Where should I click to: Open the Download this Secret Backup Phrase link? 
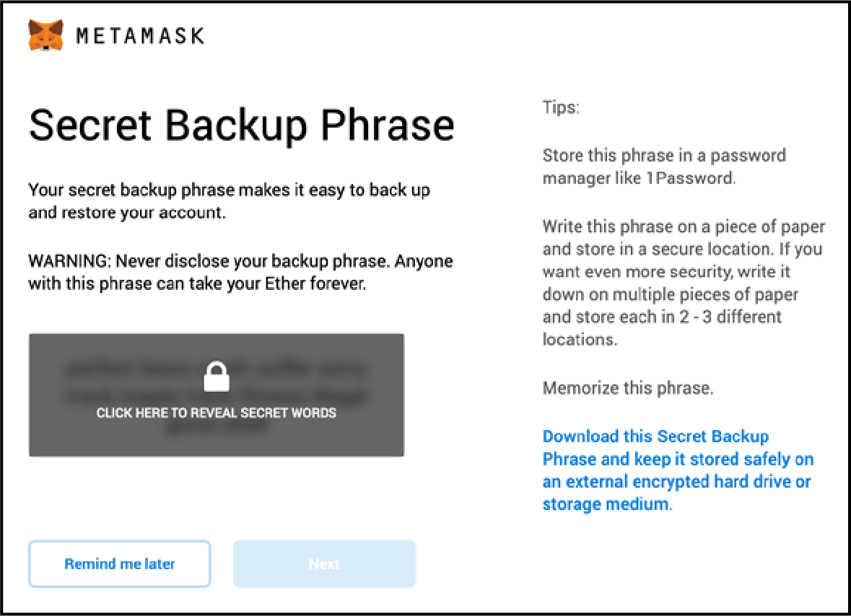(678, 470)
